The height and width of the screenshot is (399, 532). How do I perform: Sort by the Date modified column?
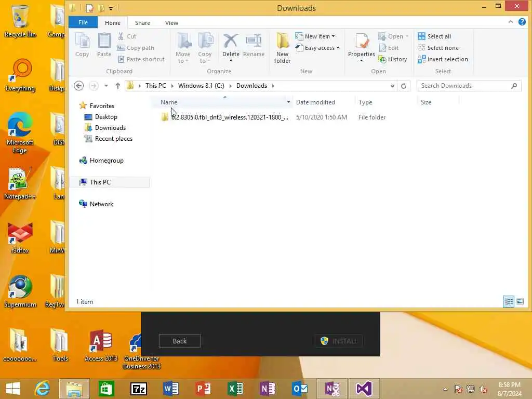[315, 102]
